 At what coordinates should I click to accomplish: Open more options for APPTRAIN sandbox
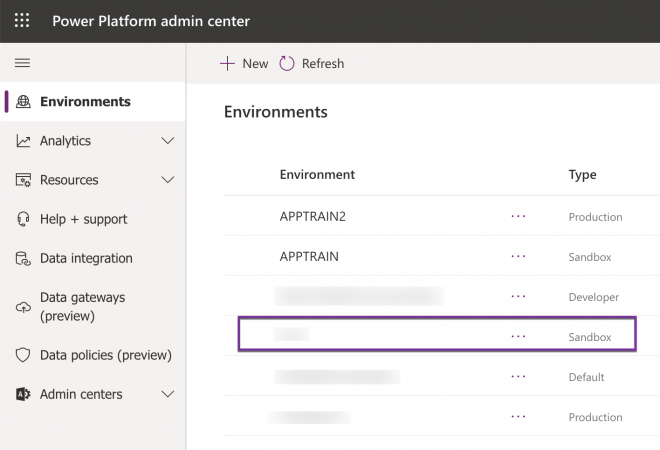[518, 256]
